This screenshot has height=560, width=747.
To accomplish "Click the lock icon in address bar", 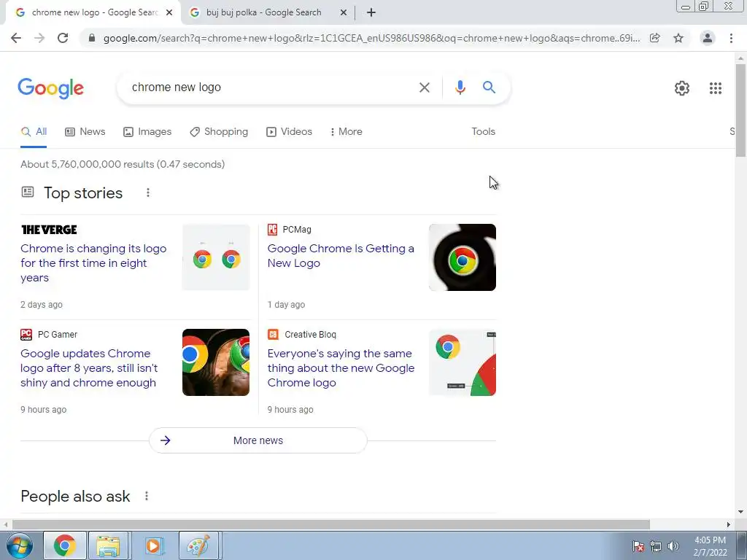I will [x=92, y=38].
